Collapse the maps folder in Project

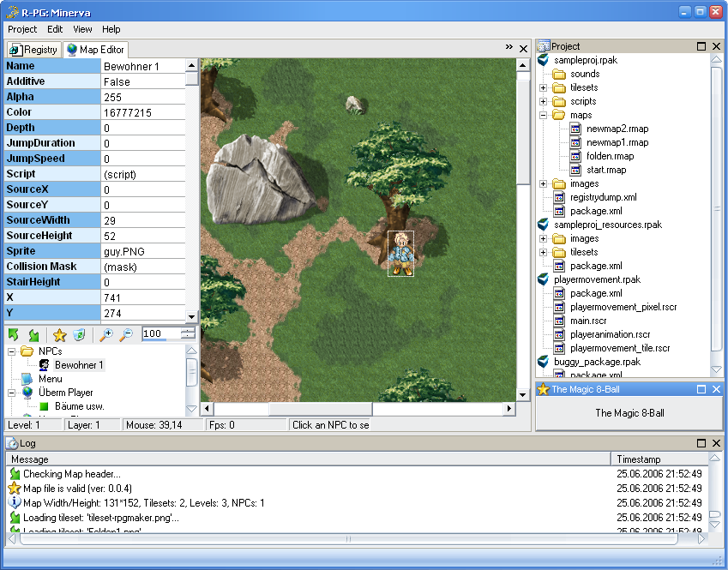coord(543,115)
